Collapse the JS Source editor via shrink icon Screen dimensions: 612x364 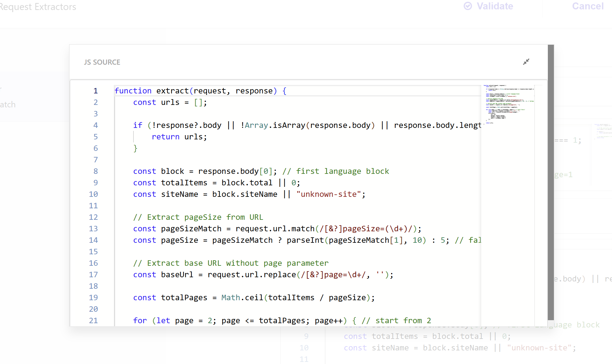coord(526,62)
